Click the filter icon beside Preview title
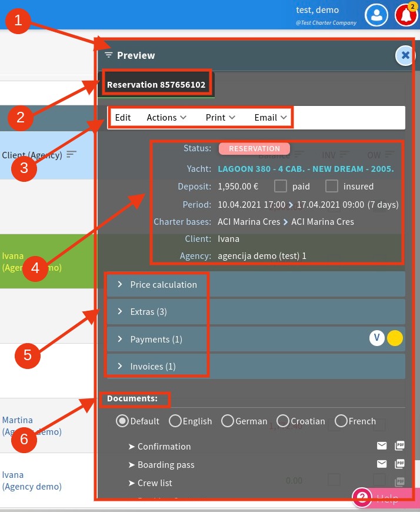 [108, 55]
